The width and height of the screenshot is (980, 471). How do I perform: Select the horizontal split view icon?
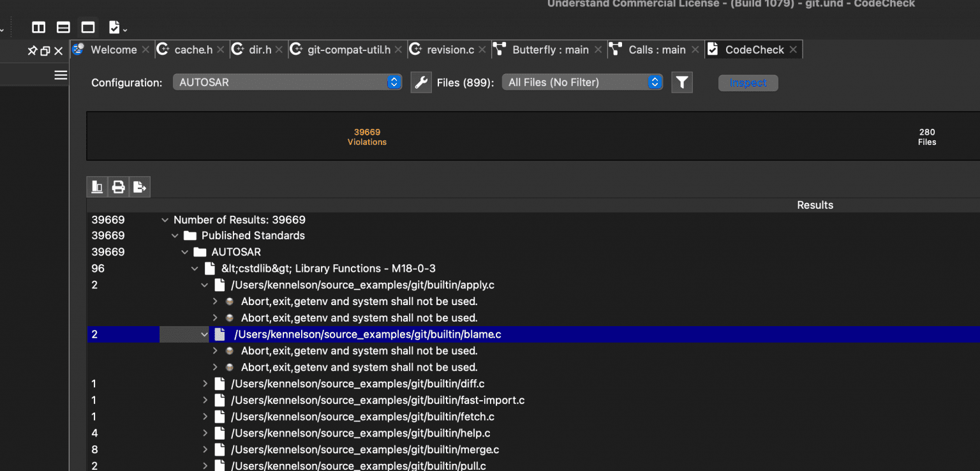(63, 27)
